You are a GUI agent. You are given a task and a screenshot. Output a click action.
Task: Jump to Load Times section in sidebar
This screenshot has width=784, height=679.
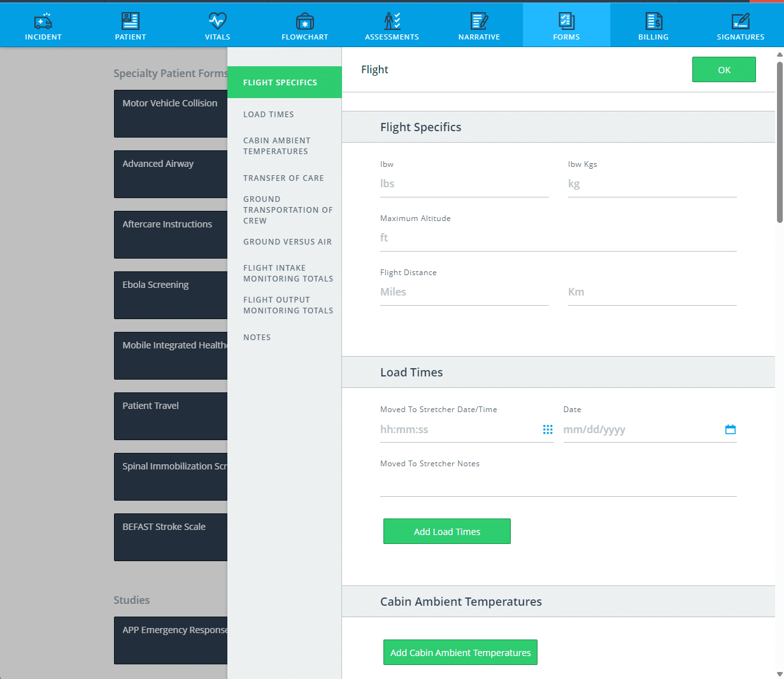point(269,115)
